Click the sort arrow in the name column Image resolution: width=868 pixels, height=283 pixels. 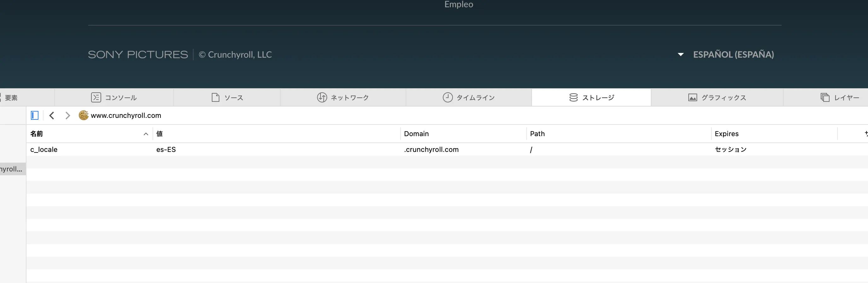click(146, 134)
